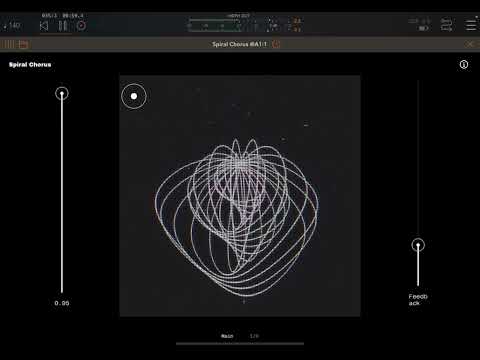Show the plugin keyboard/preset stripes icon
The width and height of the screenshot is (480, 360).
click(x=8, y=44)
